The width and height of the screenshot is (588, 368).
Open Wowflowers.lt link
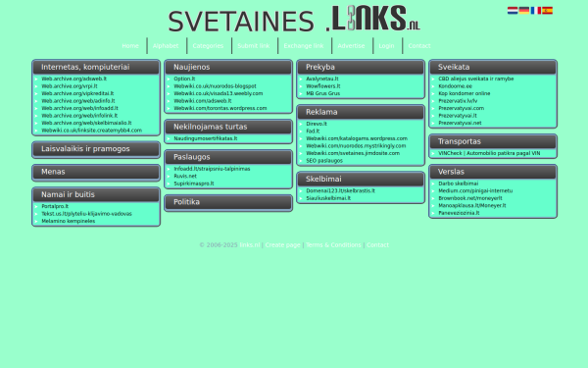coord(323,86)
